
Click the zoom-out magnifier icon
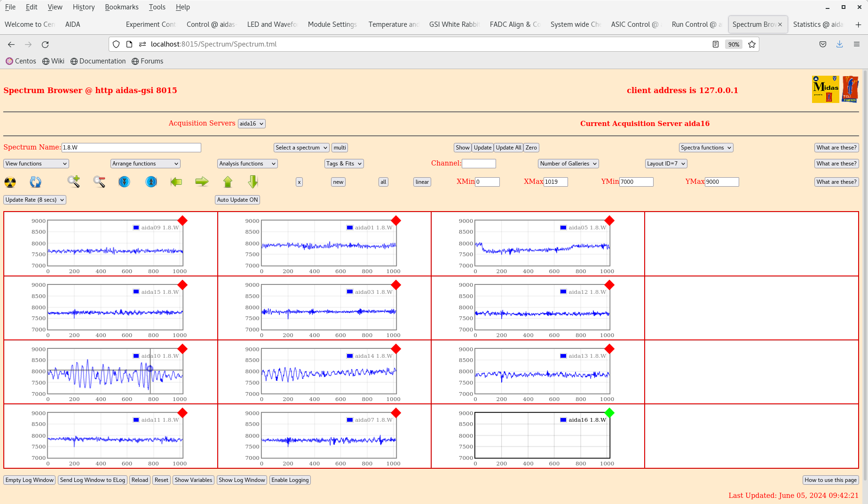99,181
